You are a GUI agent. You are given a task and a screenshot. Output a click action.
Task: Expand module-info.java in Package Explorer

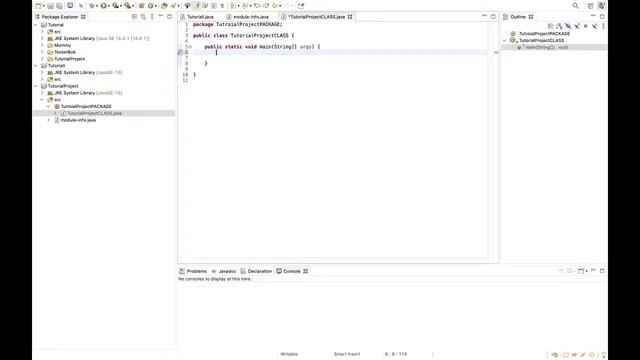(49, 120)
